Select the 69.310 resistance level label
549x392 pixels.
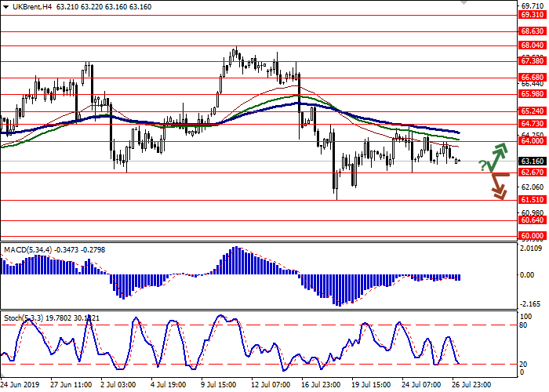click(532, 15)
